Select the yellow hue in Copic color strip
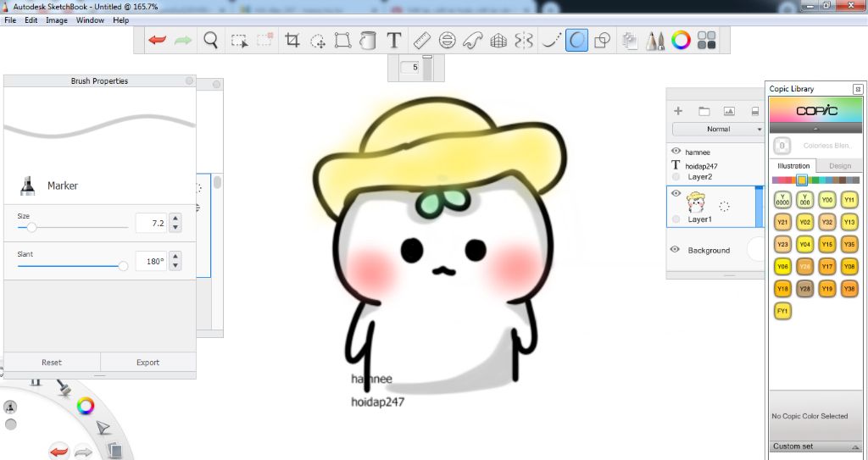This screenshot has height=460, width=868. (802, 180)
